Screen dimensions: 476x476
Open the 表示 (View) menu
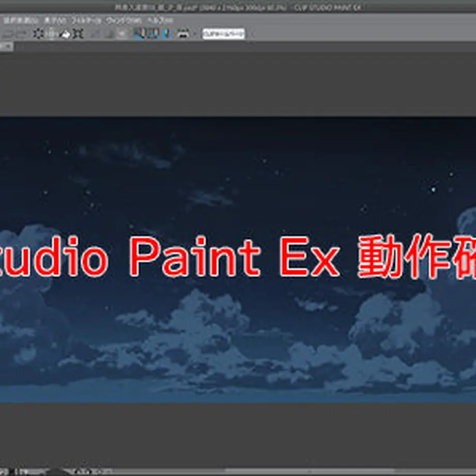[x=55, y=21]
